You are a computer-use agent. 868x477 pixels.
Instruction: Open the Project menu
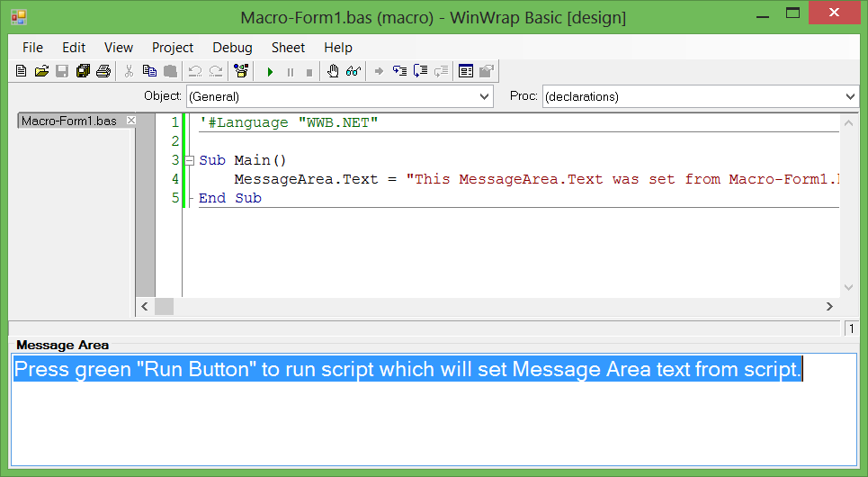pyautogui.click(x=173, y=48)
